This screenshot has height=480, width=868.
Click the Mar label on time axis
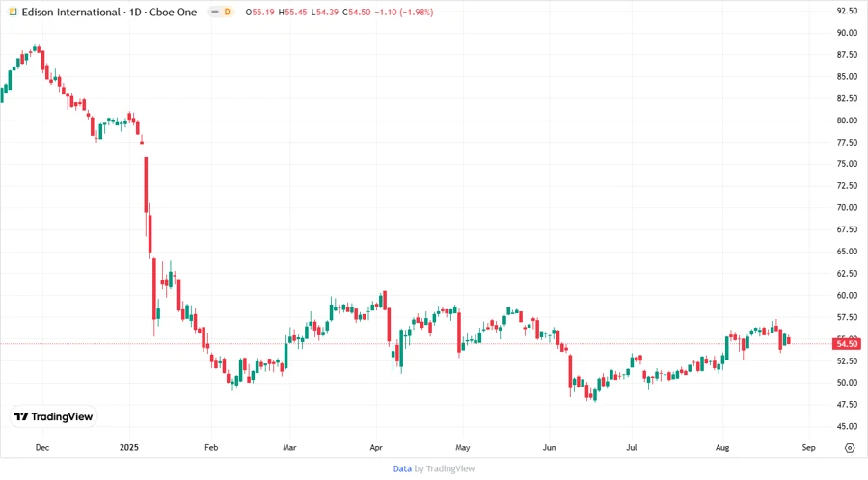289,448
